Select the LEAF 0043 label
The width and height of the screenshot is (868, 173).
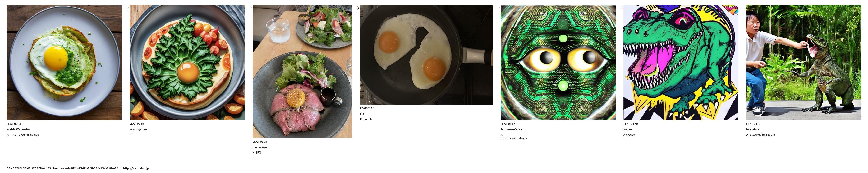click(x=14, y=124)
